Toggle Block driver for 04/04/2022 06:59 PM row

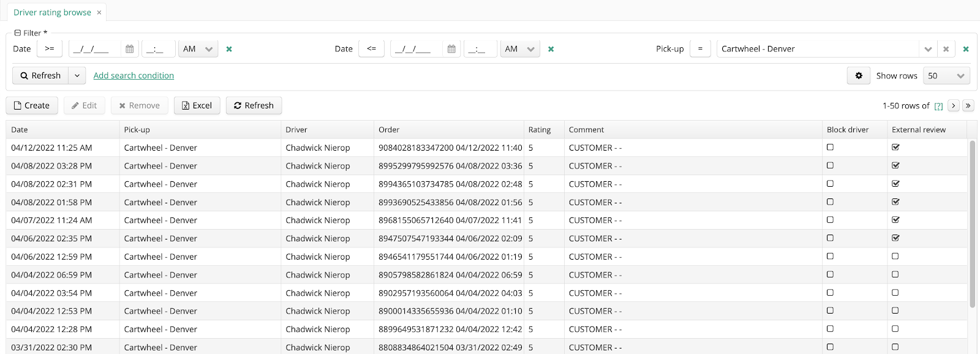[830, 274]
